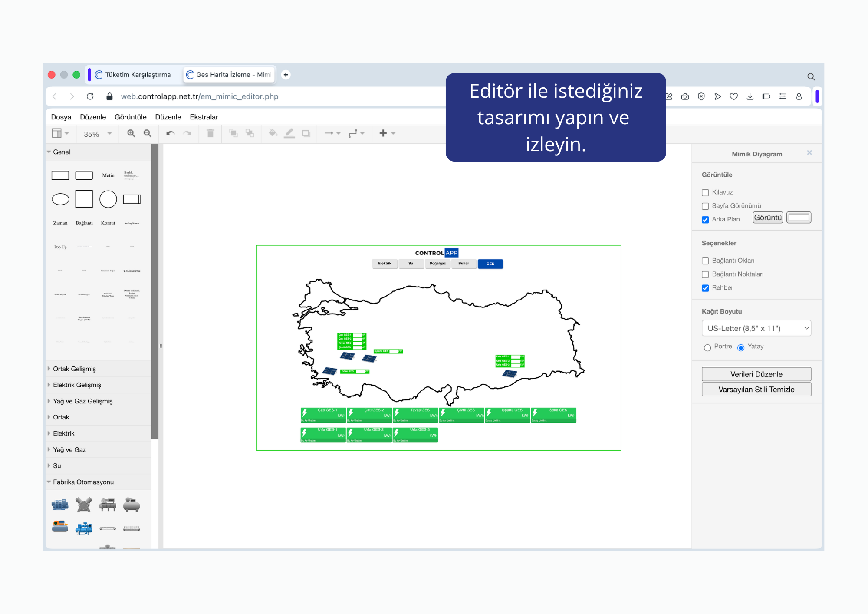Enable Bağlantı Noktaları checkbox
This screenshot has height=614, width=868.
[705, 274]
